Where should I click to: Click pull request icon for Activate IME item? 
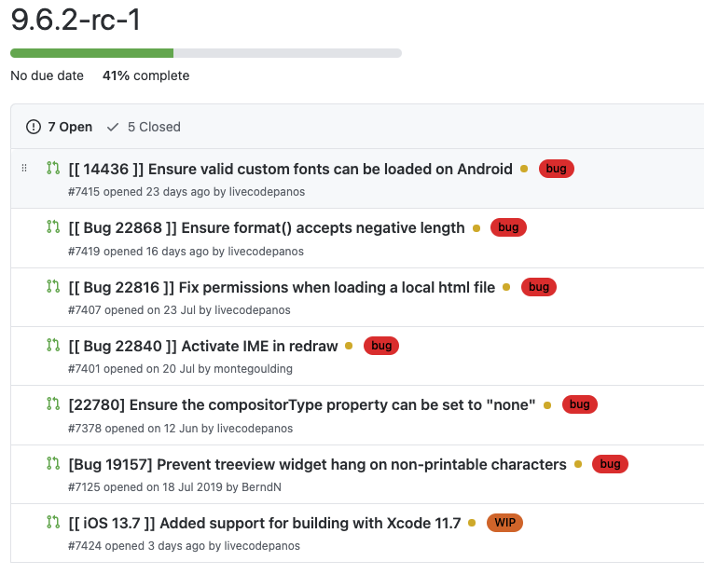click(53, 346)
